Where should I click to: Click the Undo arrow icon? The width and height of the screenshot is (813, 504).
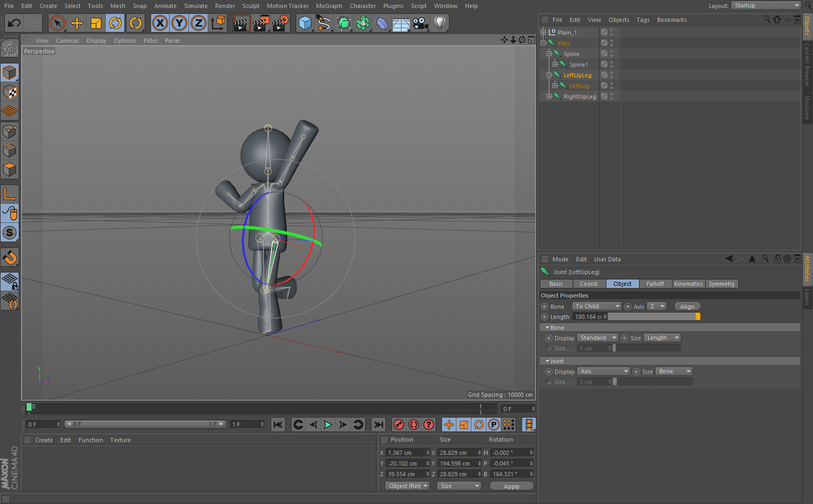tap(14, 23)
